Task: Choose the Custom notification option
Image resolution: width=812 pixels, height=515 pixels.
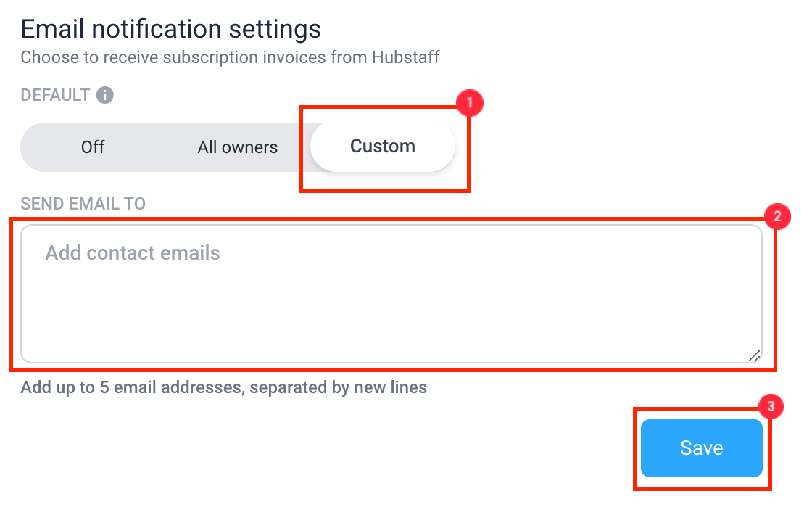Action: point(383,146)
